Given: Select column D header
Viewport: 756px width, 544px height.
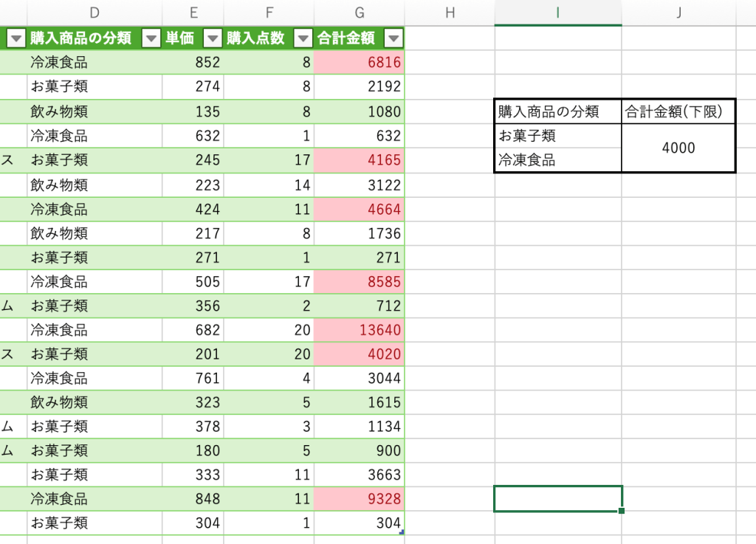Looking at the screenshot, I should 94,13.
